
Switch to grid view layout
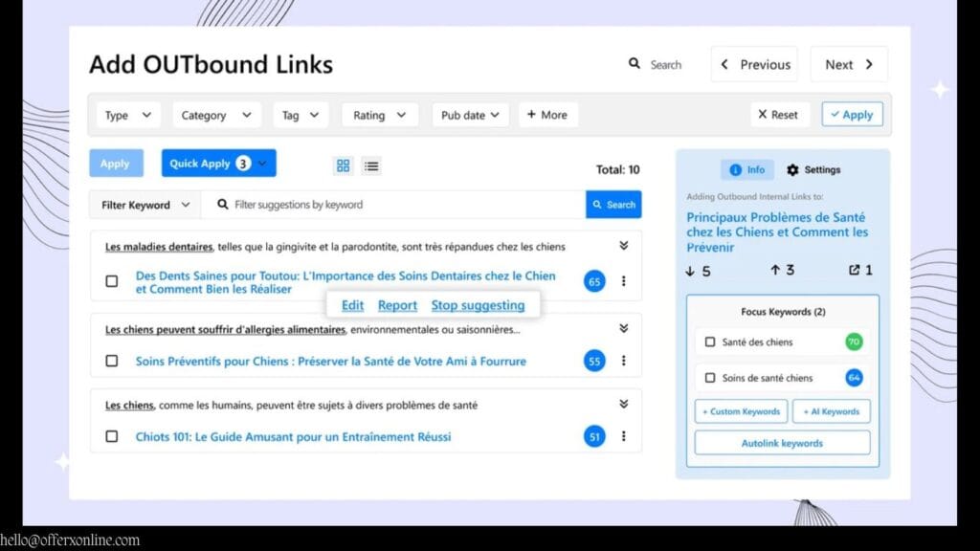click(x=343, y=165)
